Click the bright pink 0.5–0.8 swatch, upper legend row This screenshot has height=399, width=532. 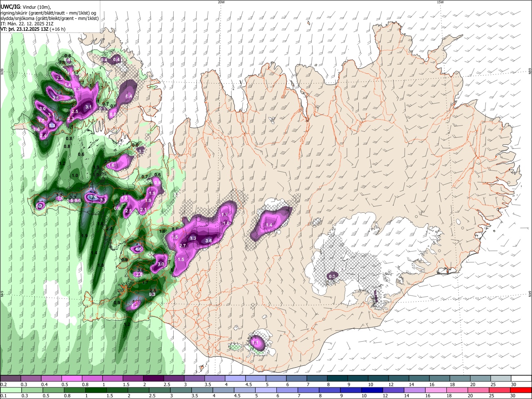(72, 379)
